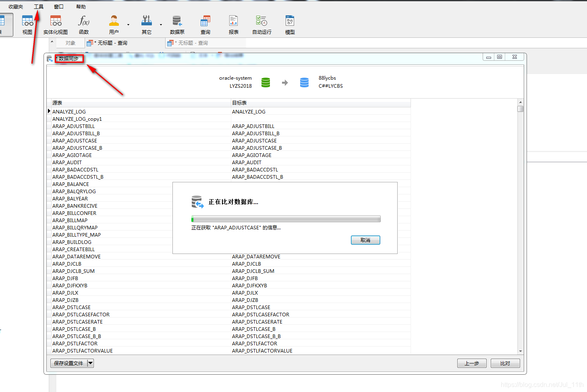Open the 实体化视图 materialized view icon
Image resolution: width=587 pixels, height=392 pixels.
[x=56, y=25]
